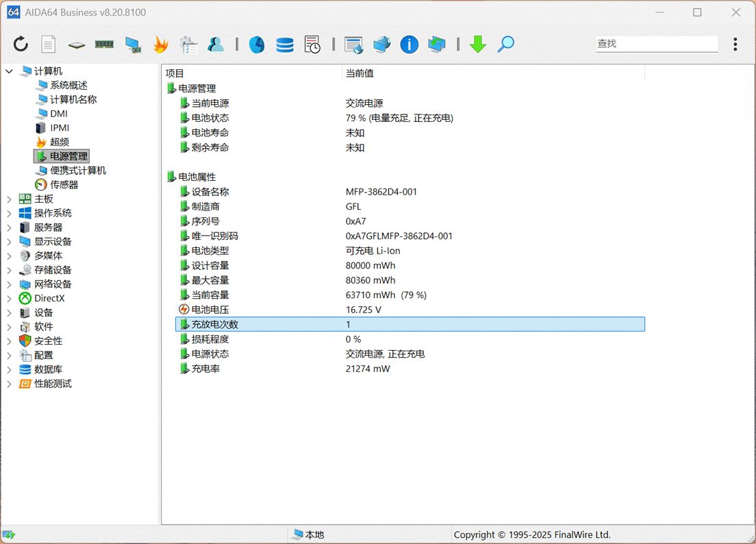Expand the 多媒体 tree node

9,256
